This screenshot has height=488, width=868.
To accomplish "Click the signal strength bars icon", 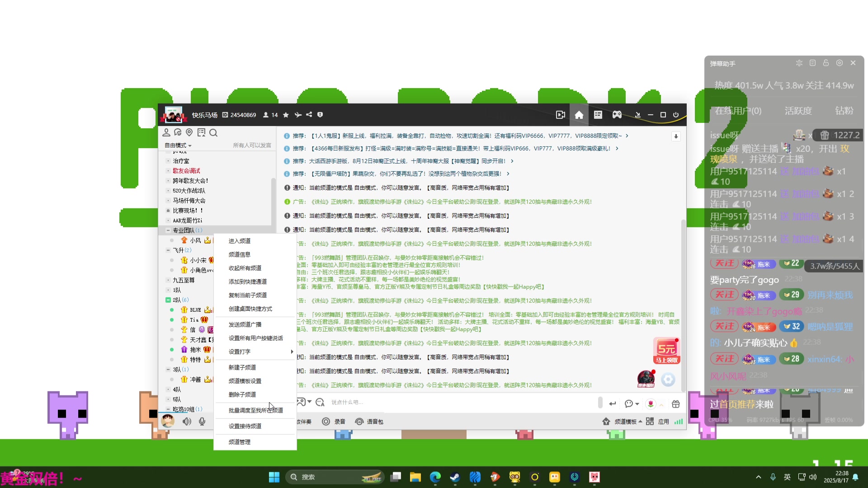I will pyautogui.click(x=679, y=422).
